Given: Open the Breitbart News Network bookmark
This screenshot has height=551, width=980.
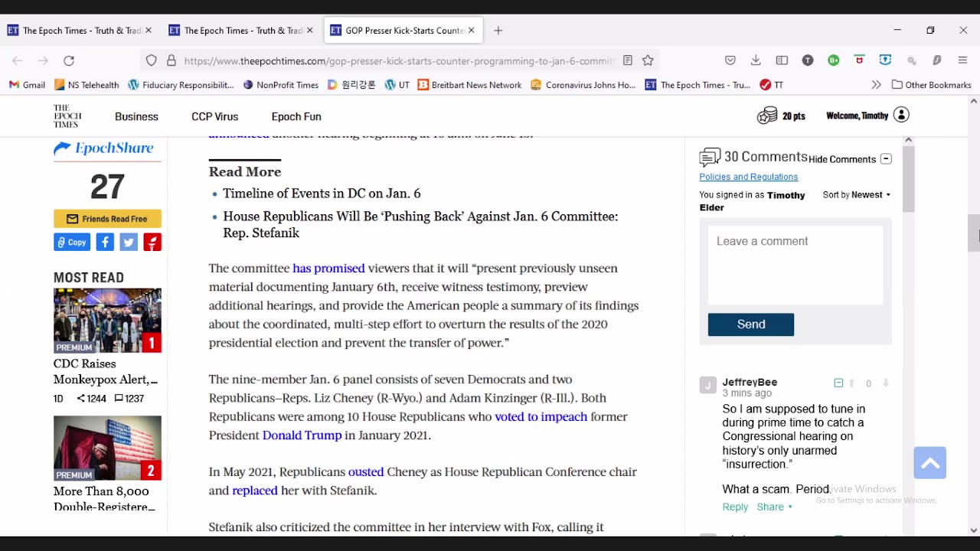Looking at the screenshot, I should point(469,85).
